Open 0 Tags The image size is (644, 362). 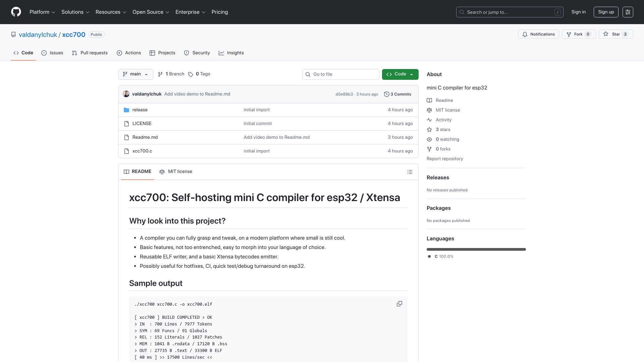tap(199, 74)
